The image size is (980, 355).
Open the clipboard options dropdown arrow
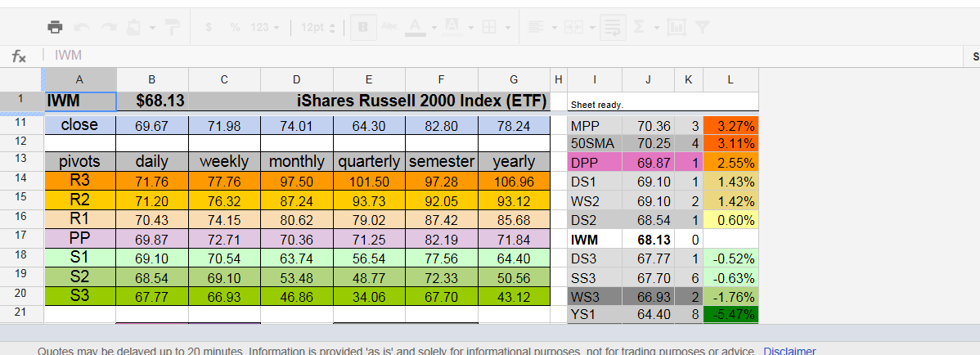152,28
